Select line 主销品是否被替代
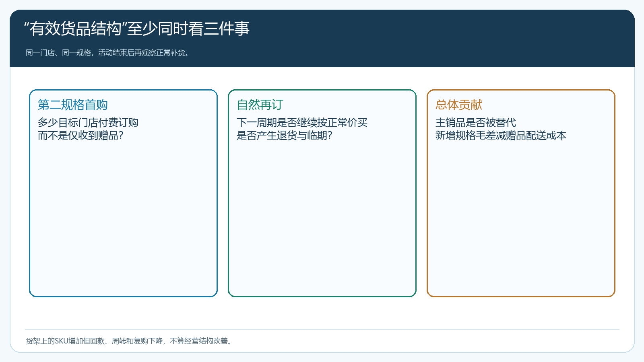Image resolution: width=644 pixels, height=362 pixels. click(476, 123)
